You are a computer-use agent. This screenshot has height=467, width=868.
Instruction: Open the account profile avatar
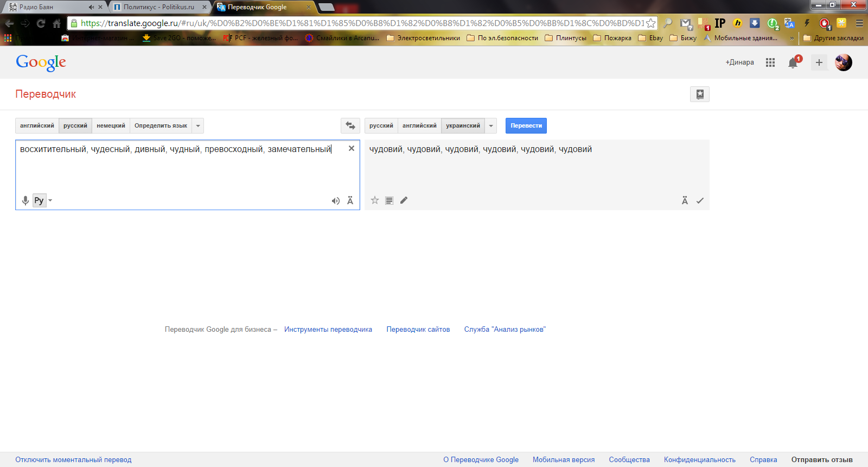click(x=844, y=62)
